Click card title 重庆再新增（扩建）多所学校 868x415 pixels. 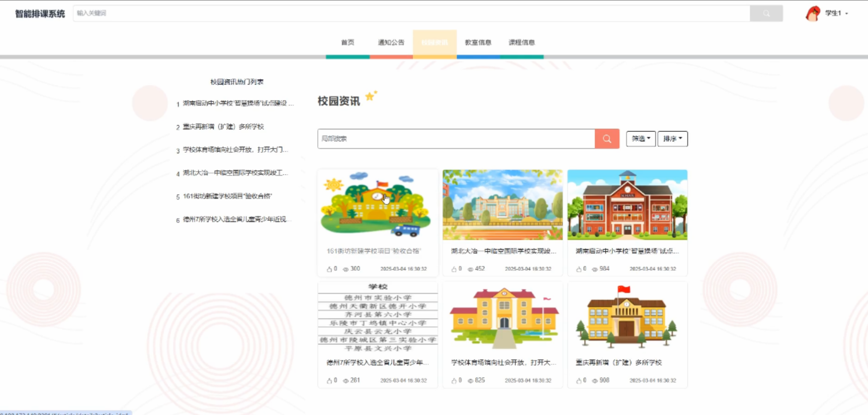(x=618, y=363)
